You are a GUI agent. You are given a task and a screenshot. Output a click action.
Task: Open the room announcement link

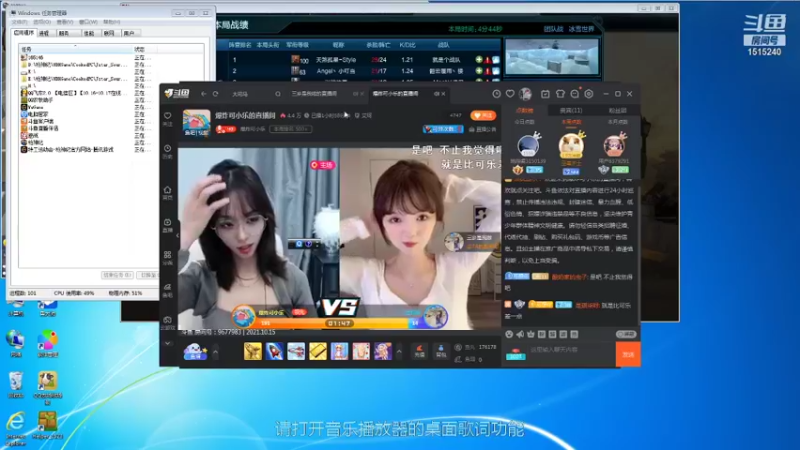482,130
